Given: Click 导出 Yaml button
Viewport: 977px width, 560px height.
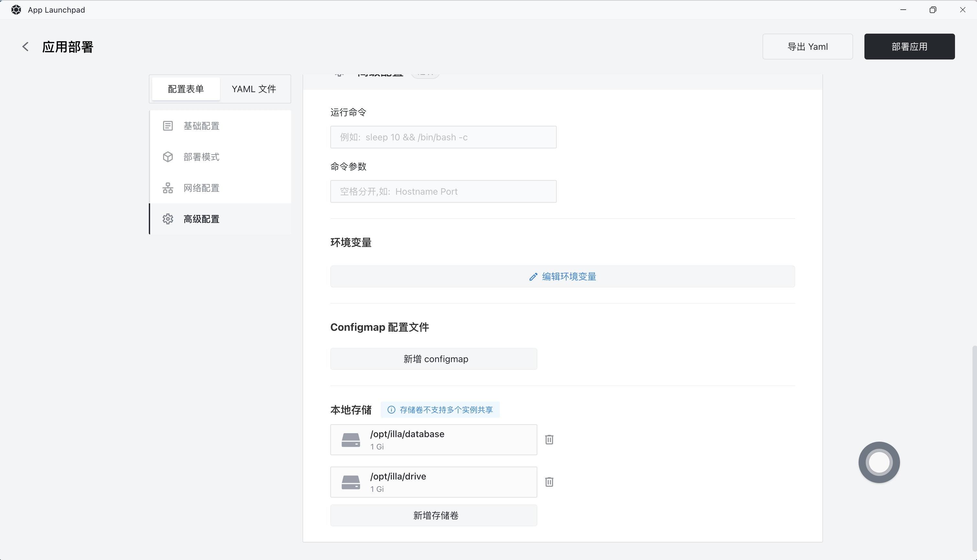Looking at the screenshot, I should [x=808, y=47].
